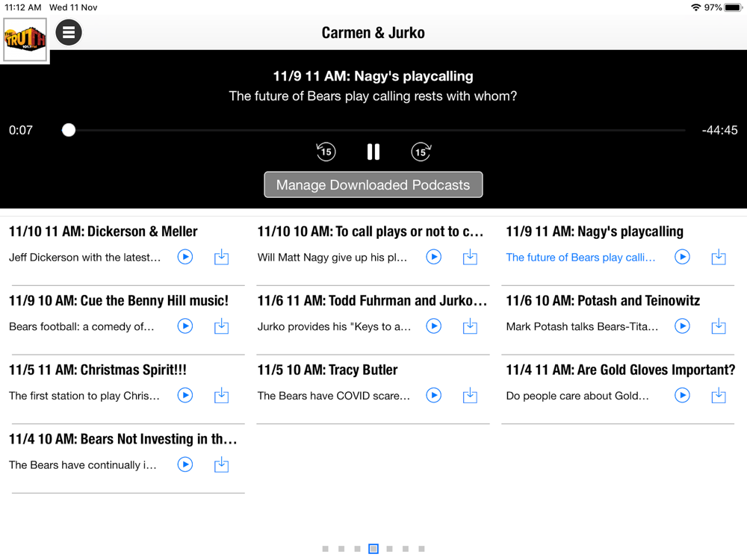Image resolution: width=747 pixels, height=560 pixels.
Task: Click the elapsed time 0:07
Action: 21,130
